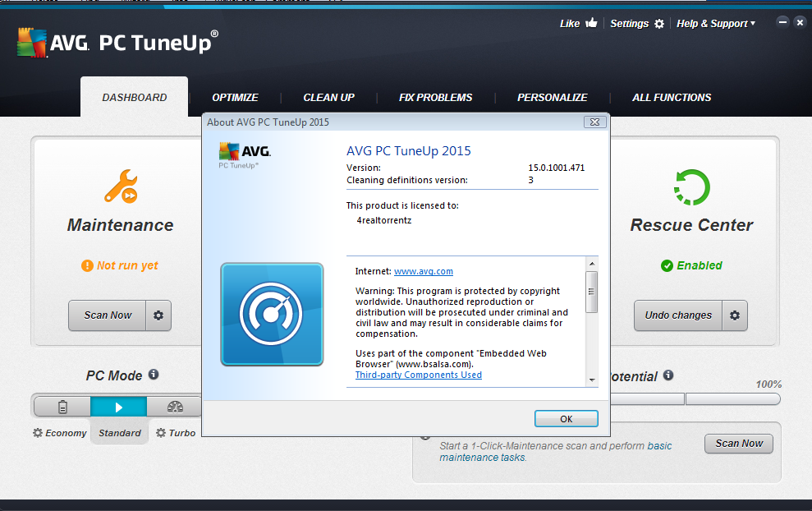Click the AVG PC TuneUp logo
Image resolution: width=812 pixels, height=511 pixels.
pyautogui.click(x=117, y=43)
